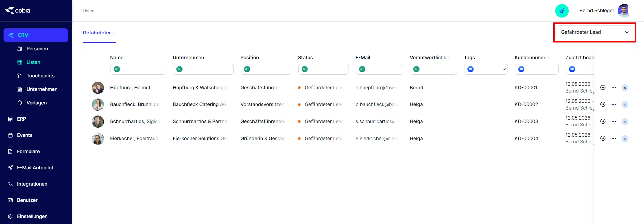Select the Gefährdeter list tab
Screen dimensions: 644x224
99,33
